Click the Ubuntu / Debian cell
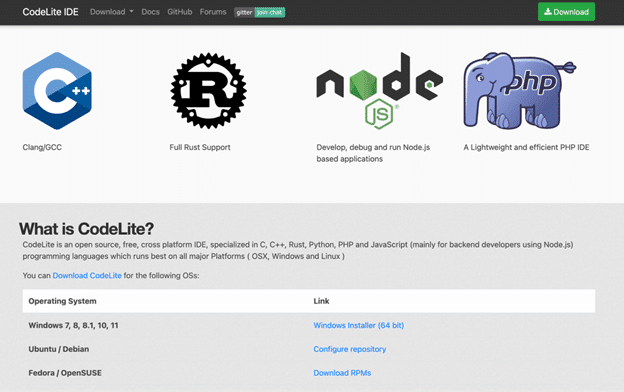 tap(59, 349)
